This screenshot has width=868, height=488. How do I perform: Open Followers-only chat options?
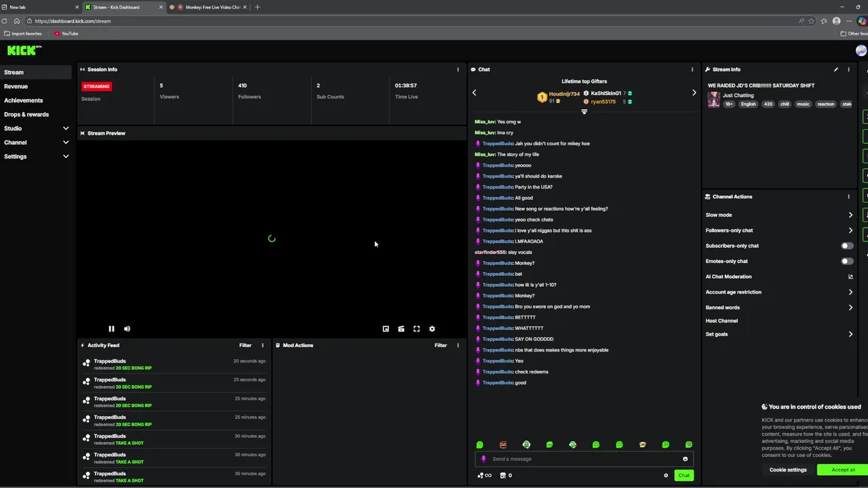[x=779, y=230]
